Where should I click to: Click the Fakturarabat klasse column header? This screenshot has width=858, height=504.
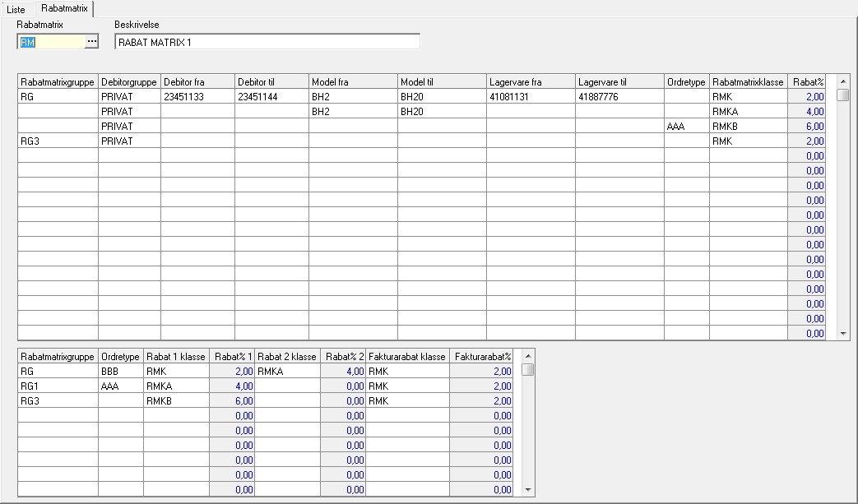coord(407,357)
